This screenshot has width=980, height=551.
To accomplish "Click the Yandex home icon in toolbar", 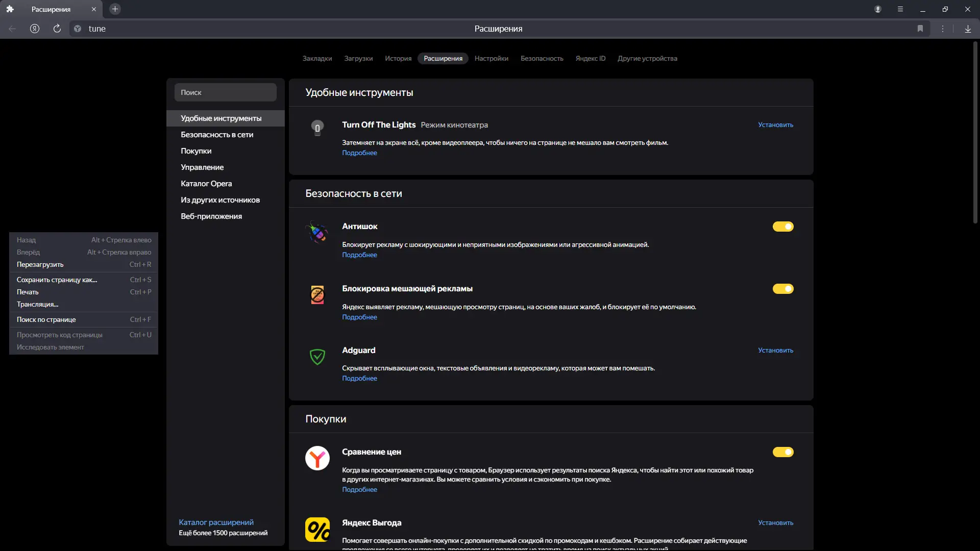I will tap(35, 29).
